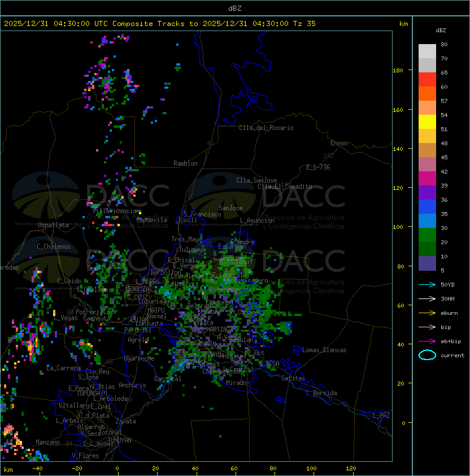This screenshot has height=476, width=470.
Task: Click the S_Francisco map label
Action: coord(202,214)
